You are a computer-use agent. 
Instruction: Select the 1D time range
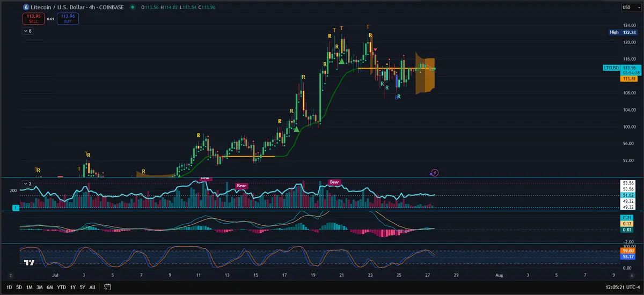(9, 287)
